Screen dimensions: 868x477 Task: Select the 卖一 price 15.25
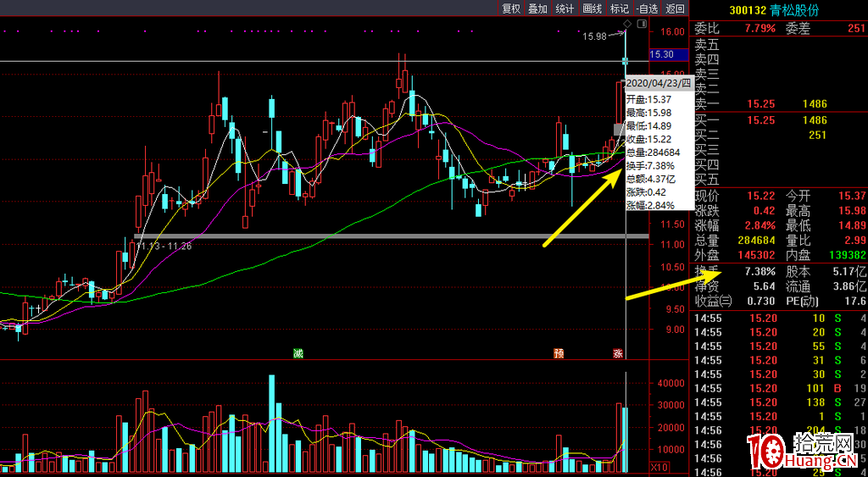click(761, 104)
